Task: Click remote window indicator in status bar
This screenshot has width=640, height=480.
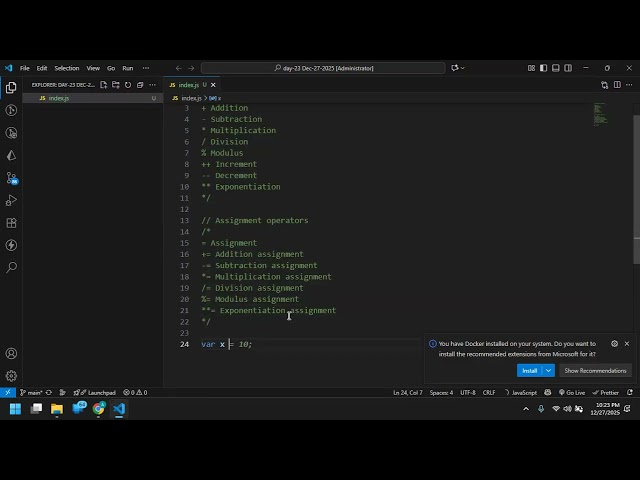Action: click(8, 393)
